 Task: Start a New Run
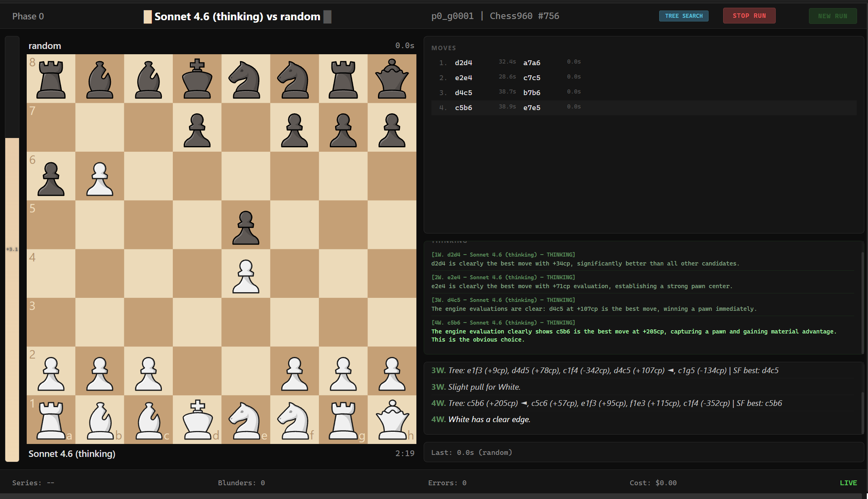(833, 16)
